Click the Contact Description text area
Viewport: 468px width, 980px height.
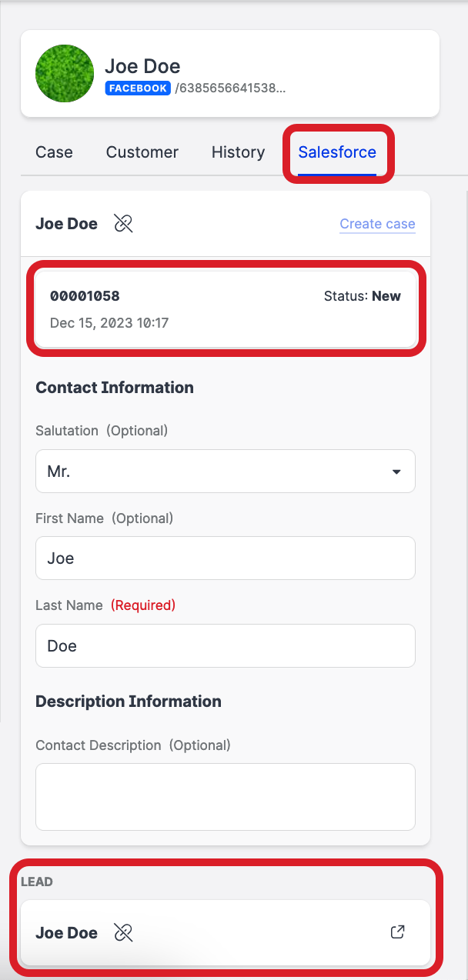pyautogui.click(x=226, y=797)
